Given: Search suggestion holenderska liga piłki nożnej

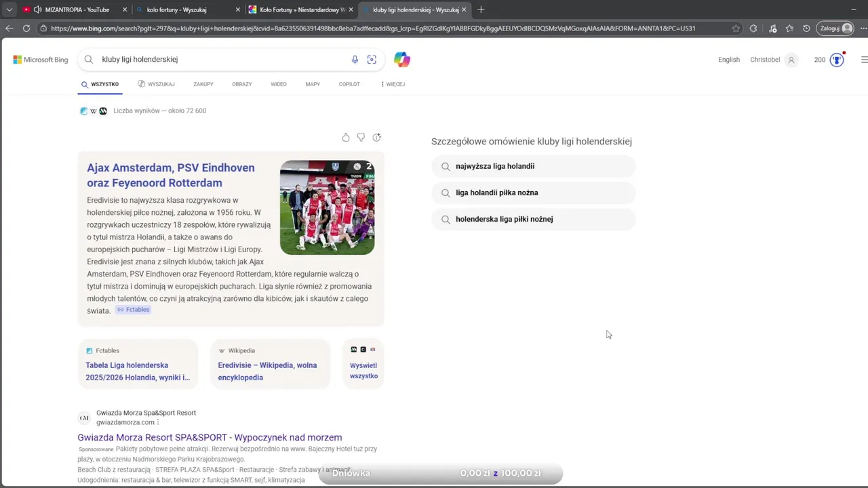Looking at the screenshot, I should (x=533, y=219).
